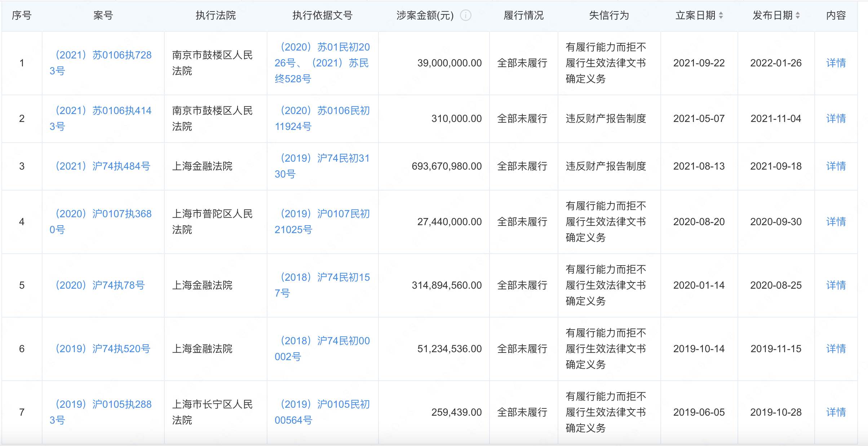Select publish date 2019-11-15
The image size is (868, 446).
[x=776, y=349]
